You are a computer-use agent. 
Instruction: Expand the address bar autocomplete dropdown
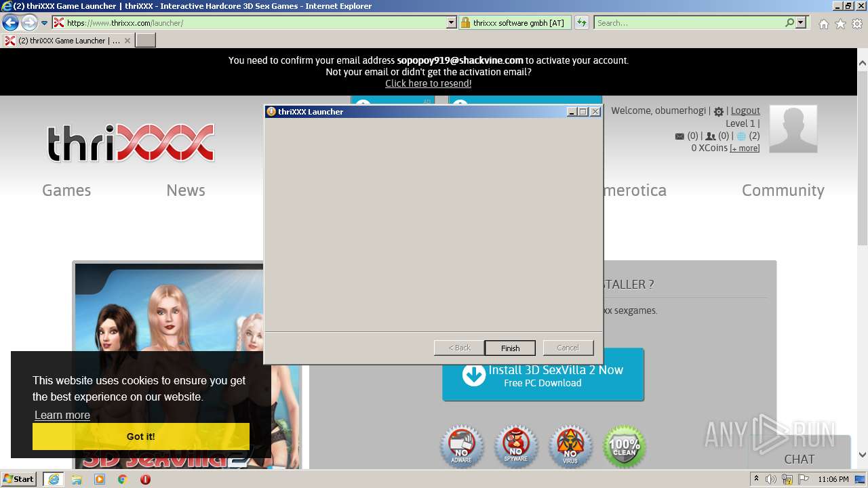[x=452, y=22]
